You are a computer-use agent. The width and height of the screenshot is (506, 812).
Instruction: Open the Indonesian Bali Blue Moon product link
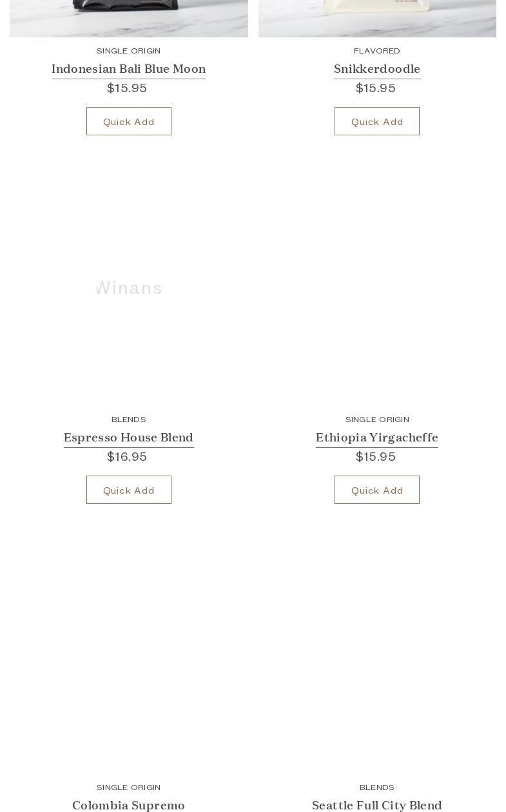coord(128,69)
